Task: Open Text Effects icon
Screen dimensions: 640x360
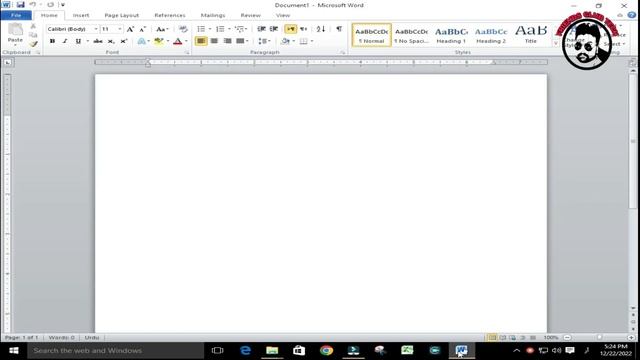Action: pos(142,41)
